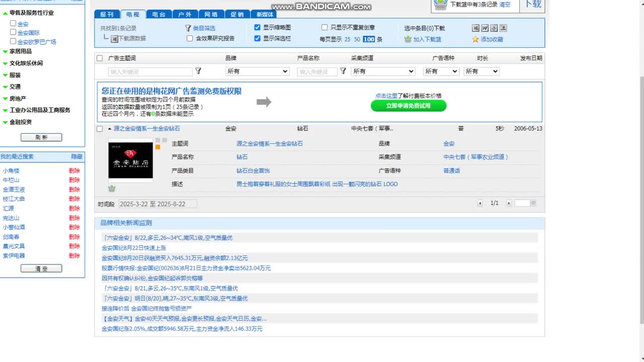This screenshot has height=362, width=644.
Task: Switch to the 促销 tab
Action: click(237, 15)
